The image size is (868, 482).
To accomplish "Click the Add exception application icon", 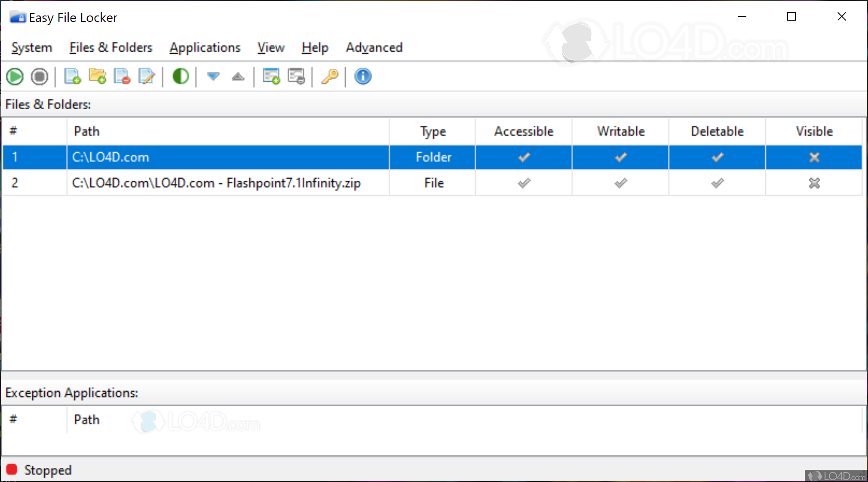I will tap(271, 77).
